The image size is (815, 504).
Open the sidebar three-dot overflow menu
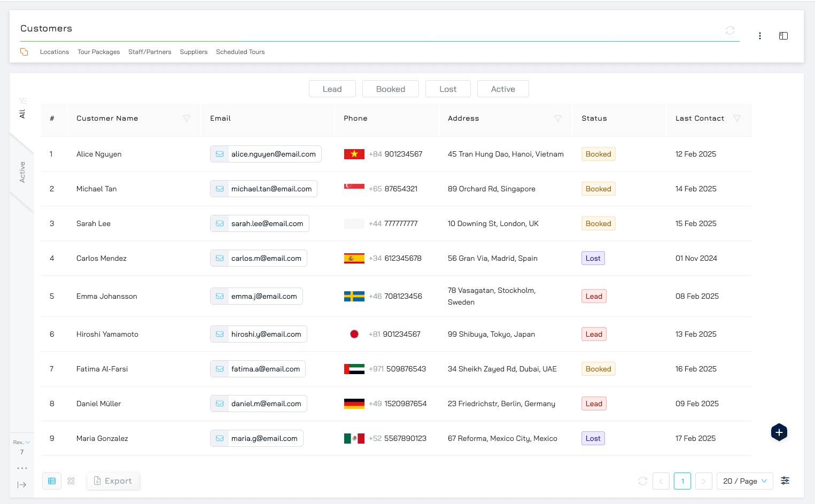click(22, 468)
